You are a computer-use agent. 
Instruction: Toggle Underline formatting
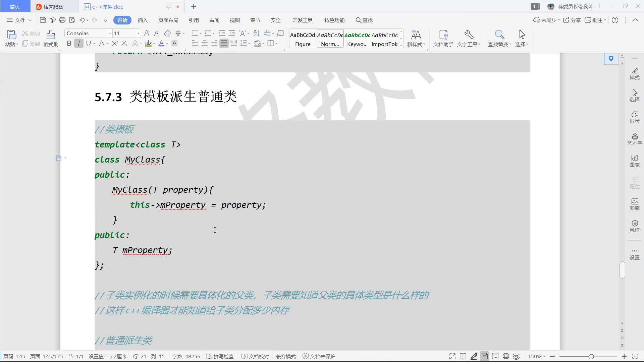point(88,43)
